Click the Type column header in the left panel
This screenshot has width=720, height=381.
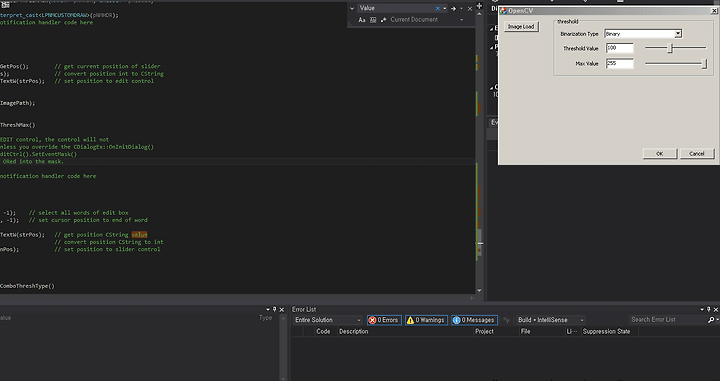[x=265, y=318]
